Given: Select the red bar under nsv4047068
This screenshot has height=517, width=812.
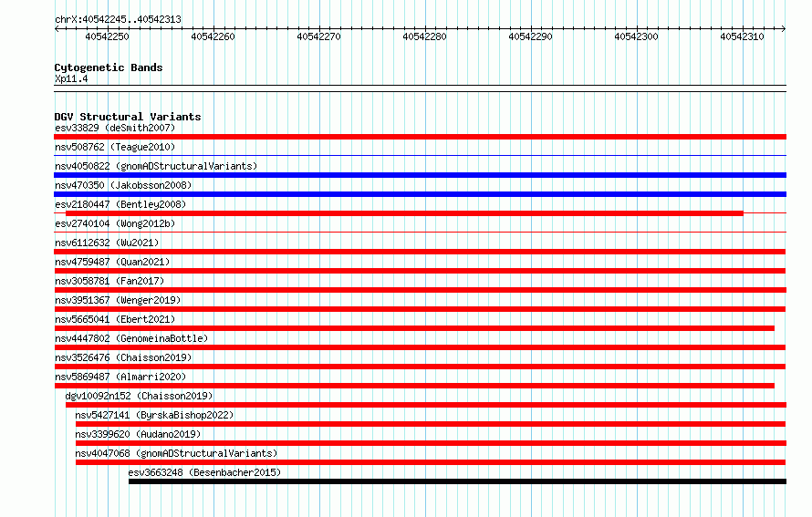Looking at the screenshot, I should 431,462.
